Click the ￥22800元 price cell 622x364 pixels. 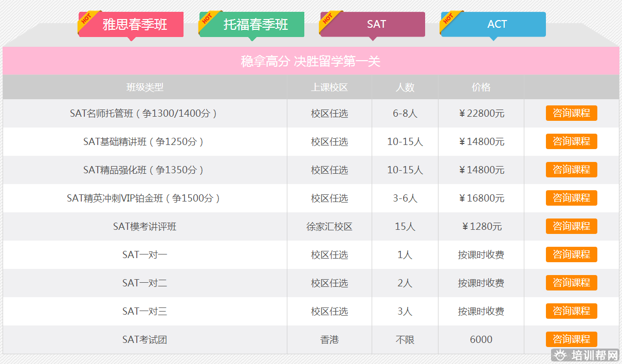pos(481,114)
